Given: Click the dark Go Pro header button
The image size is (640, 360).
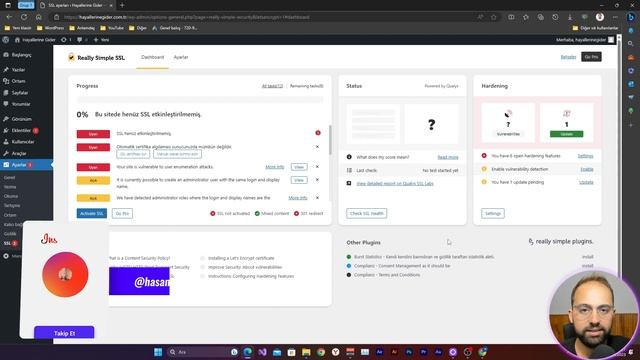Looking at the screenshot, I should [x=591, y=57].
